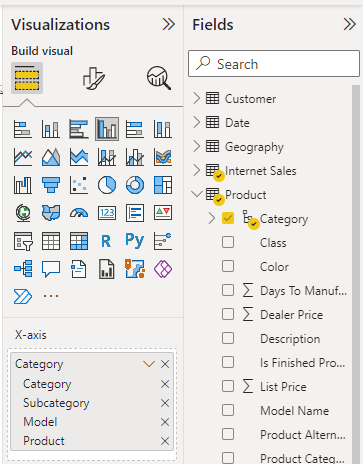This screenshot has width=363, height=464.
Task: Select the paginated report visual
Action: point(107,269)
